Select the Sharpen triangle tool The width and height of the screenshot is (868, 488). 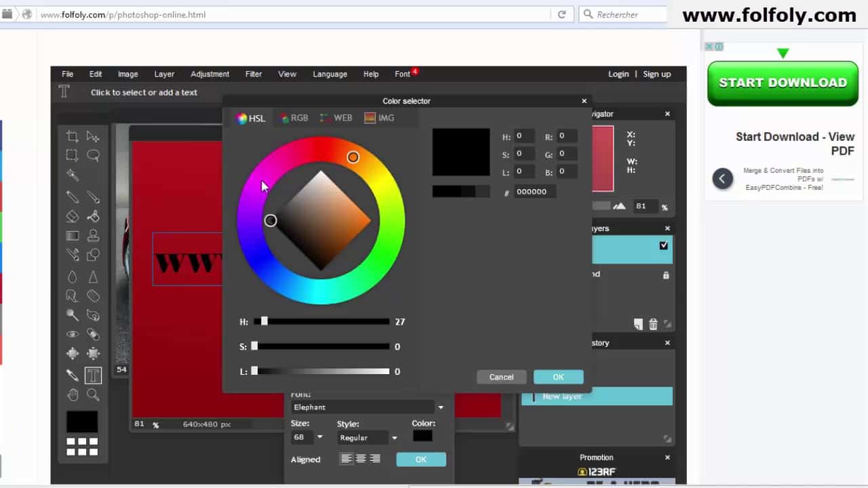[93, 277]
